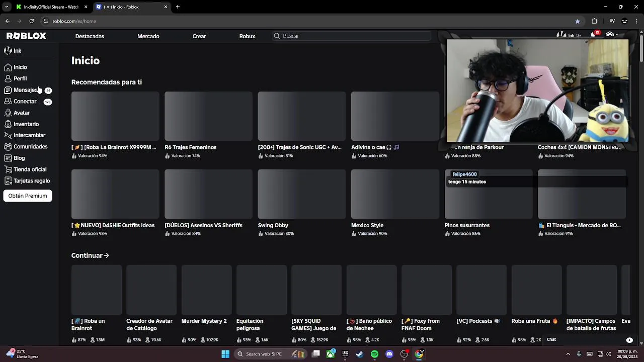The height and width of the screenshot is (362, 644).
Task: Open the Trajes de Sonic UGC game card
Action: click(302, 125)
